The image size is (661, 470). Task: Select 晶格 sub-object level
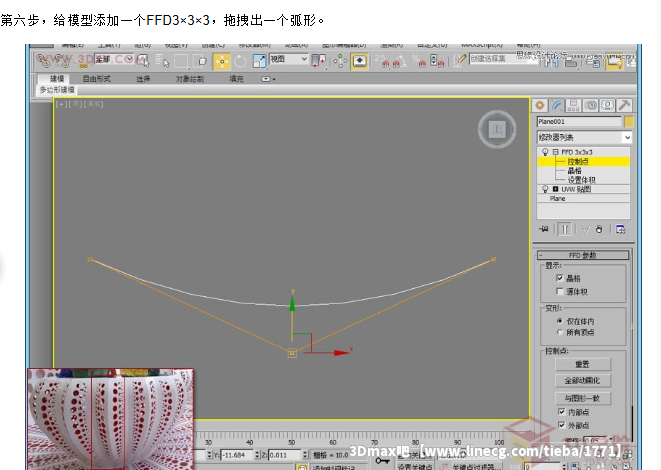click(574, 170)
